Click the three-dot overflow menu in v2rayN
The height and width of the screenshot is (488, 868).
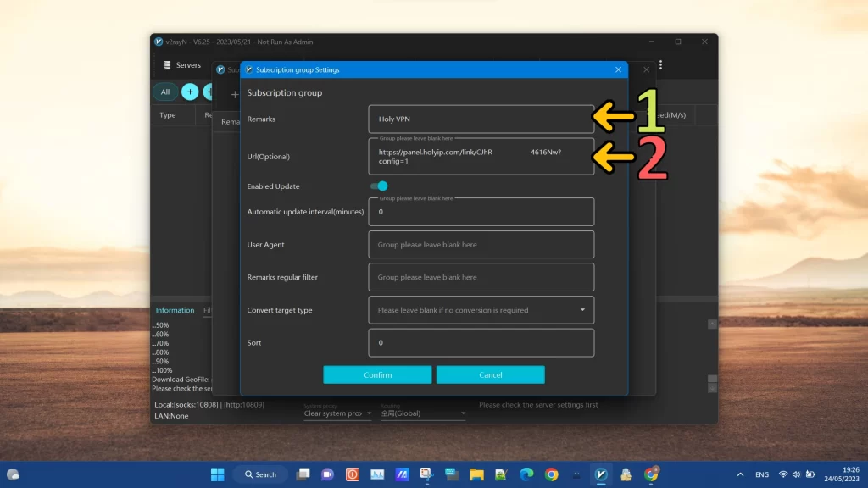(660, 64)
